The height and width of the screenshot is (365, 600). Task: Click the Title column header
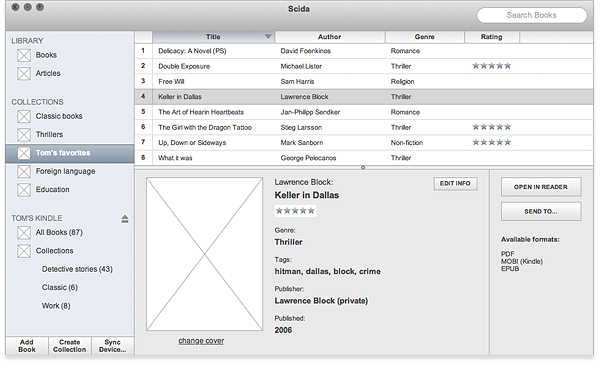(x=213, y=37)
